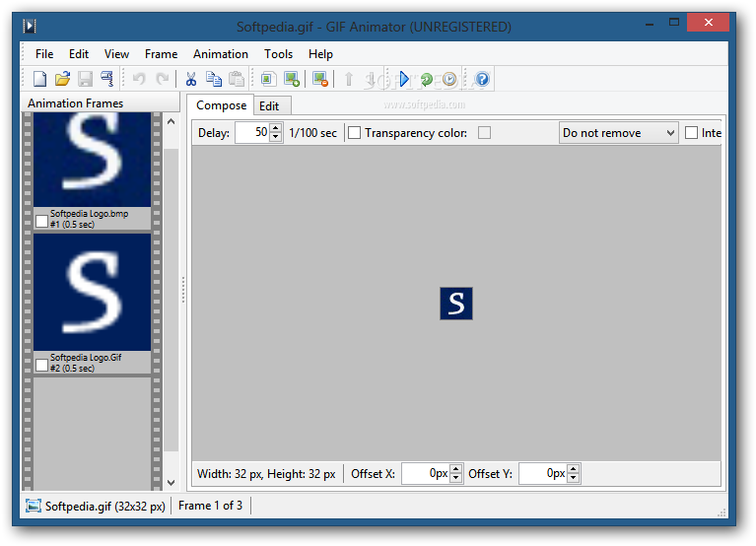Screen dimensions: 756x546
Task: Click frames list scroll up arrow
Action: 171,121
